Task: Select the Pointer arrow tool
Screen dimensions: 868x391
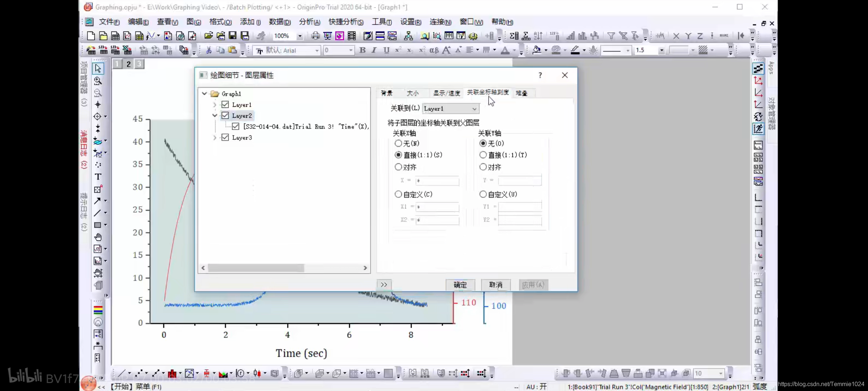Action: tap(98, 68)
